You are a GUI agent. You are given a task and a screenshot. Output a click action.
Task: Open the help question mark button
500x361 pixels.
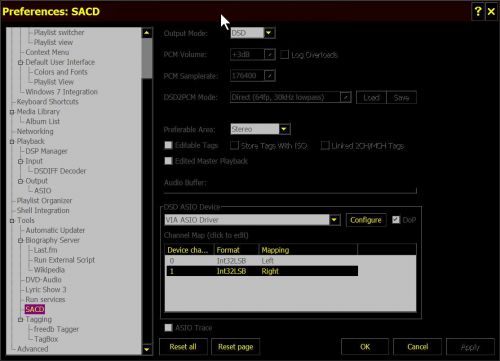478,12
